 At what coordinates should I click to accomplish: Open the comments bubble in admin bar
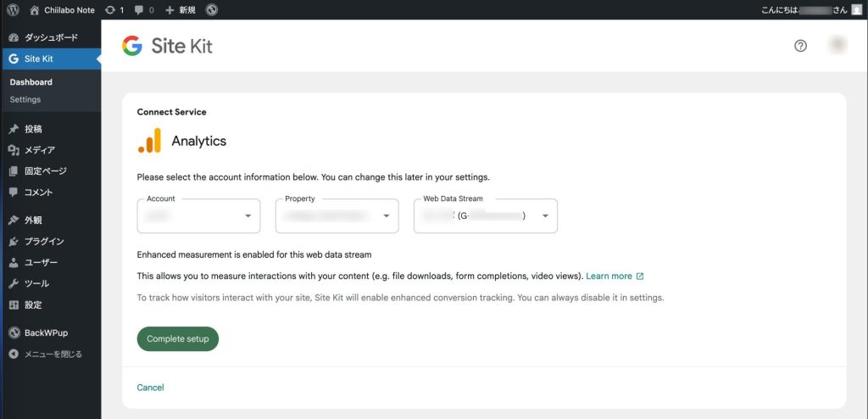[145, 10]
